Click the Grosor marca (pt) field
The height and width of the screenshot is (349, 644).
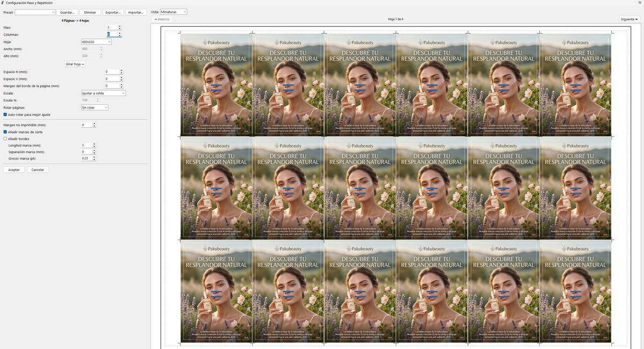(x=86, y=158)
